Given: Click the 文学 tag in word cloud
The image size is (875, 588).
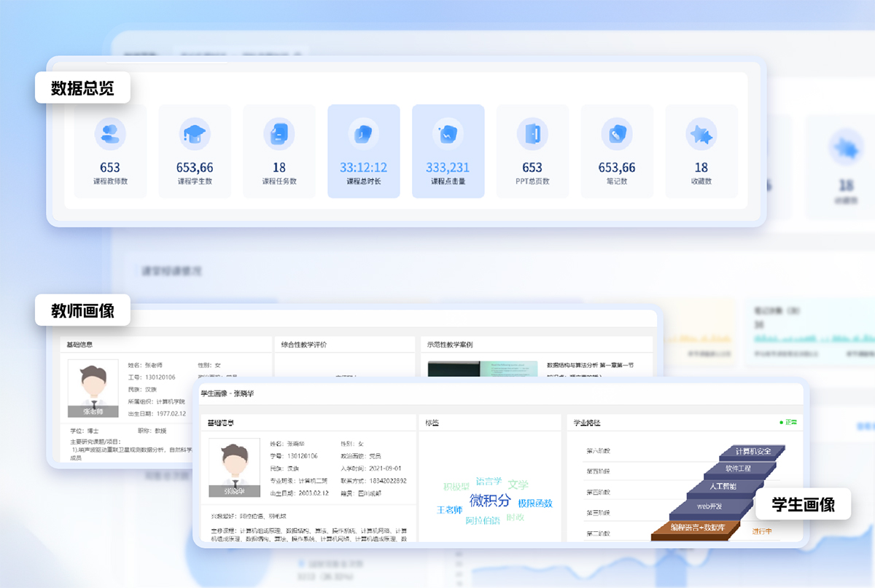Looking at the screenshot, I should [x=518, y=485].
